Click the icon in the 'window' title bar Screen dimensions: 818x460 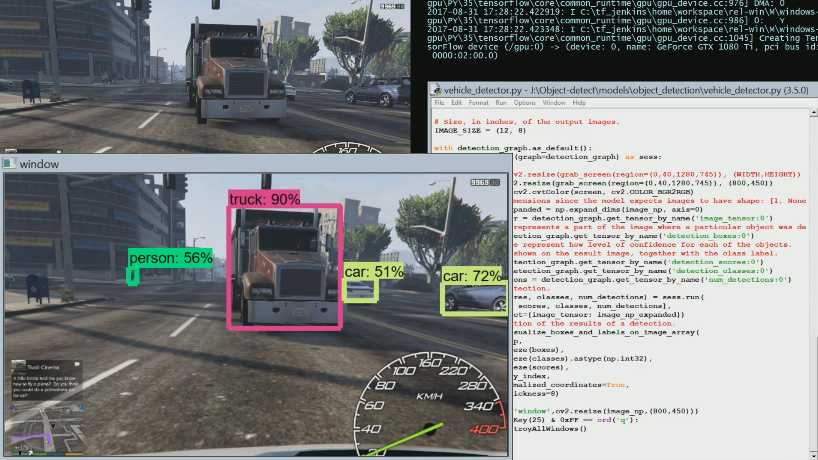(10, 163)
